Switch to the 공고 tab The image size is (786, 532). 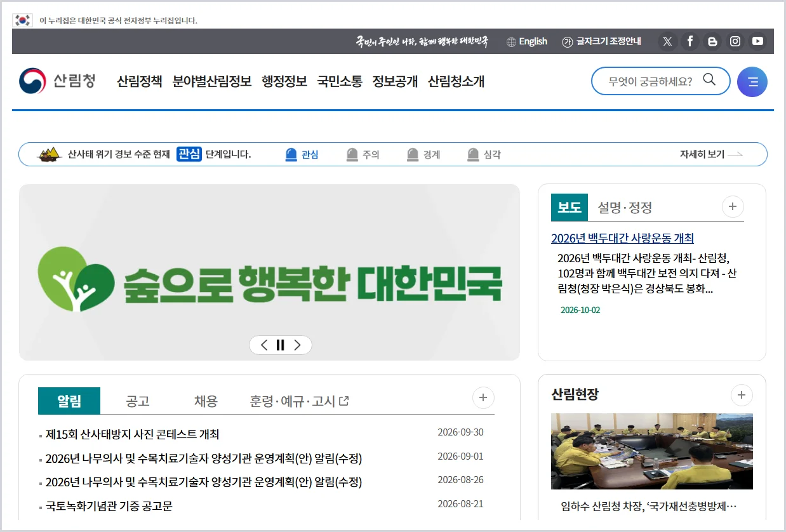click(x=138, y=401)
